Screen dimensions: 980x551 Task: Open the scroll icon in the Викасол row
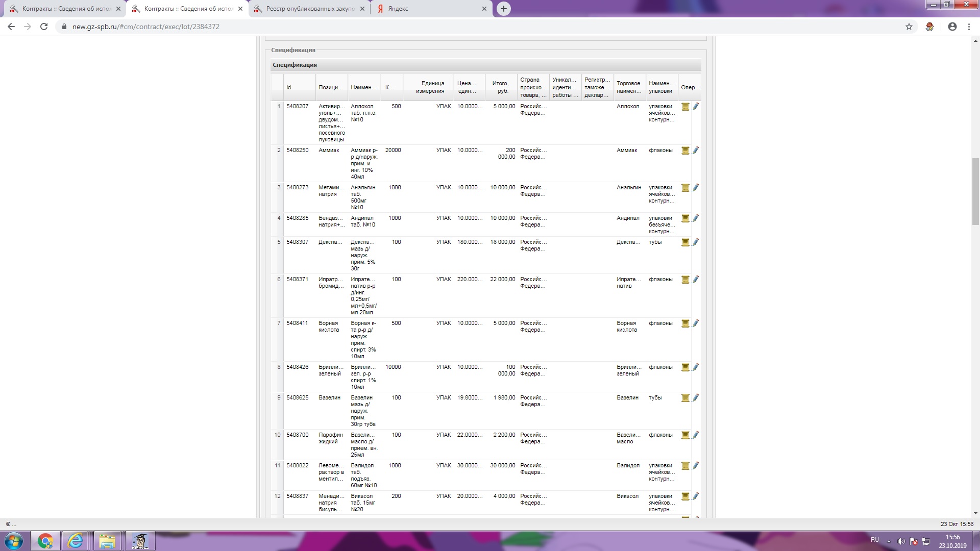click(x=685, y=496)
